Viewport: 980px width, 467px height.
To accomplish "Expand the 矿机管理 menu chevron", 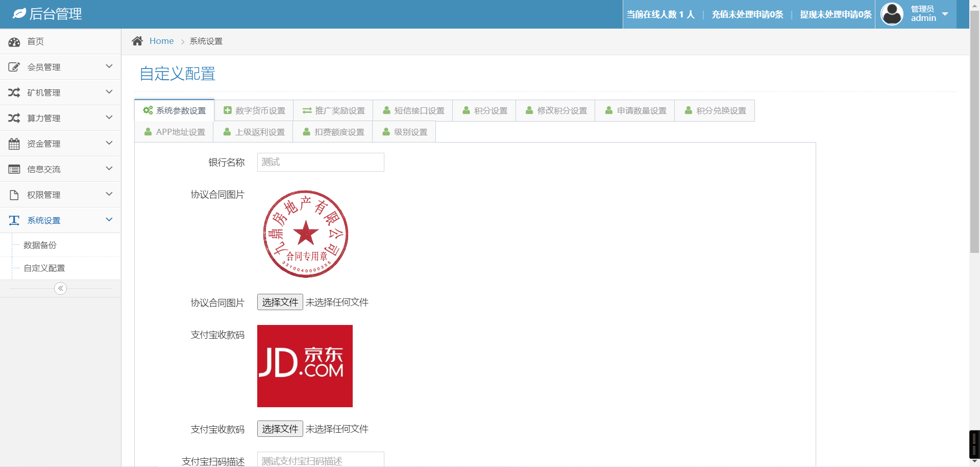I will click(109, 92).
